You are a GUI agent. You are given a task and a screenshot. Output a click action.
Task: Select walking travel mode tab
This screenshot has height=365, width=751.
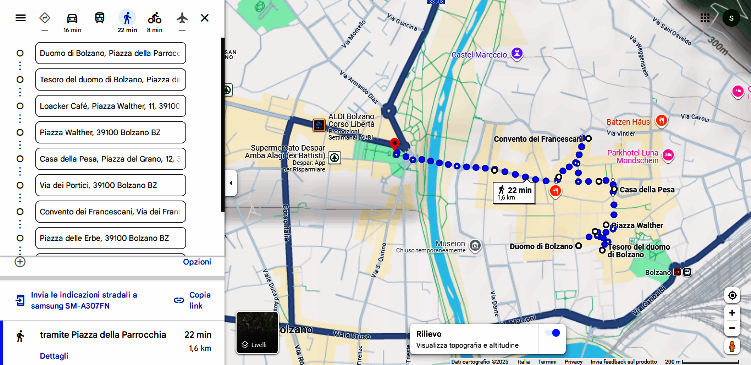click(127, 18)
